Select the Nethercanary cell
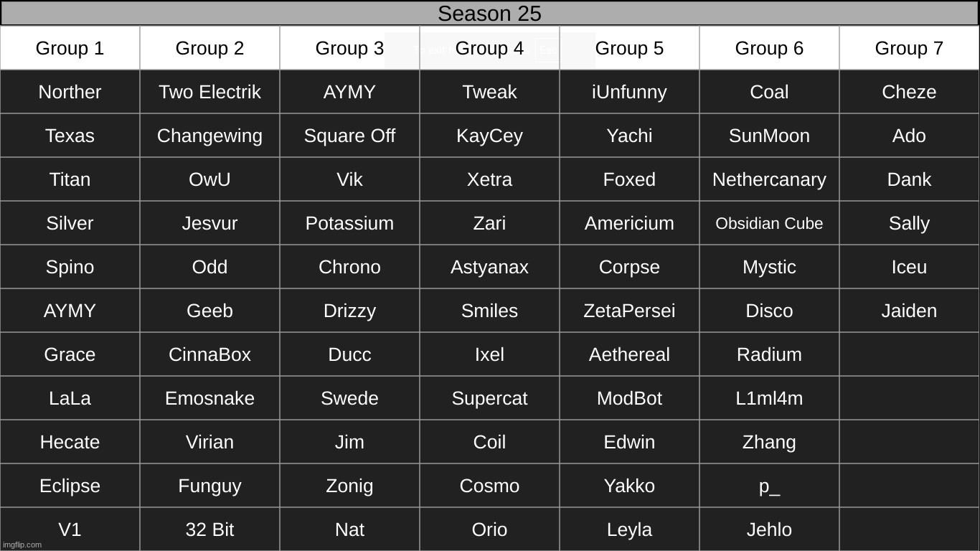This screenshot has height=551, width=980. point(769,179)
